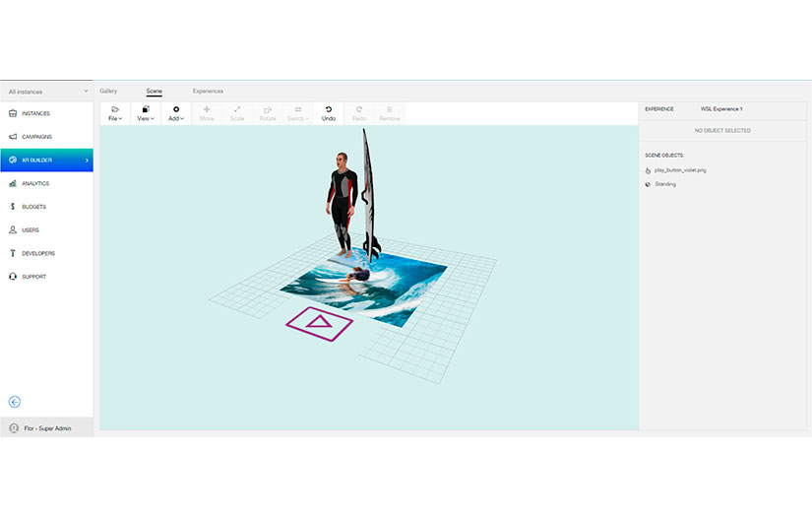This screenshot has width=812, height=517.
Task: Click the WSL Experience 1 name
Action: point(721,109)
